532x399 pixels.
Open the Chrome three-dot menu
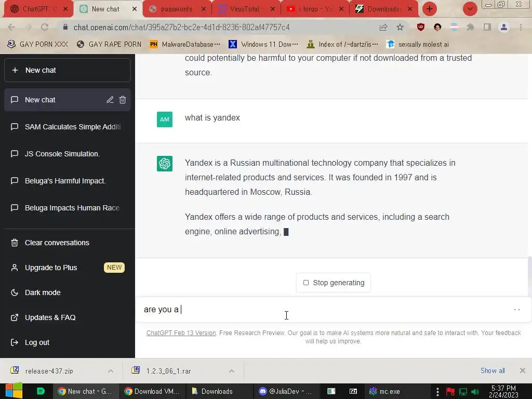click(521, 27)
